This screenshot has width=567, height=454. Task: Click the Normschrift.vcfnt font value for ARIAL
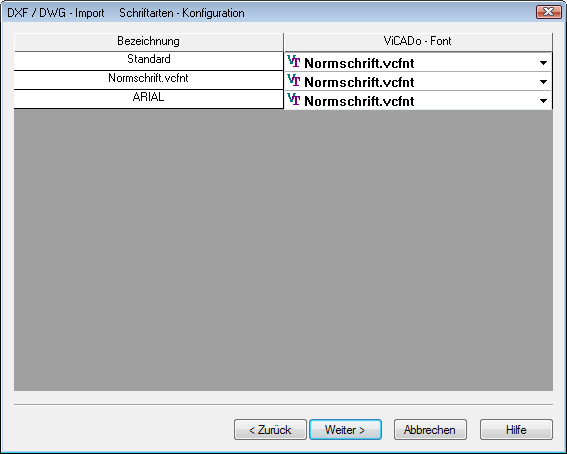[x=359, y=101]
